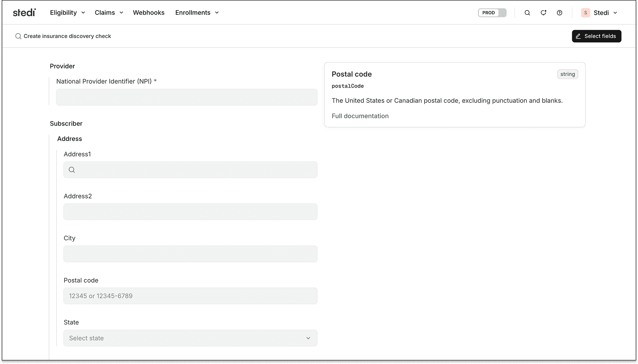Click the Subscriber section heading
The image size is (638, 364).
point(66,123)
